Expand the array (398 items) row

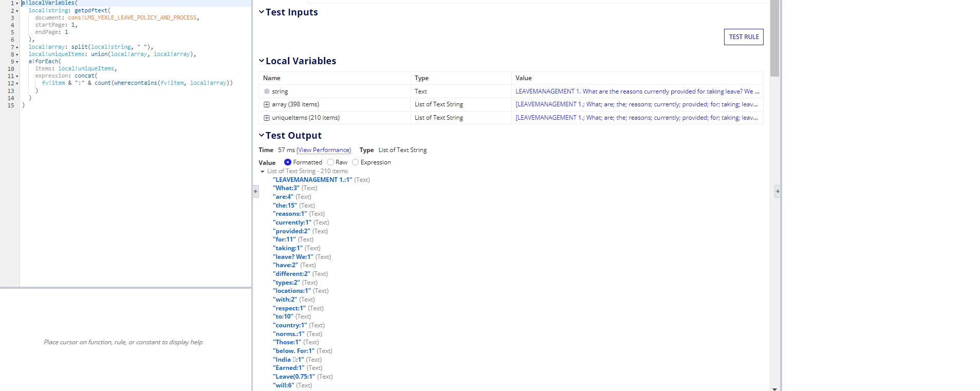click(267, 104)
